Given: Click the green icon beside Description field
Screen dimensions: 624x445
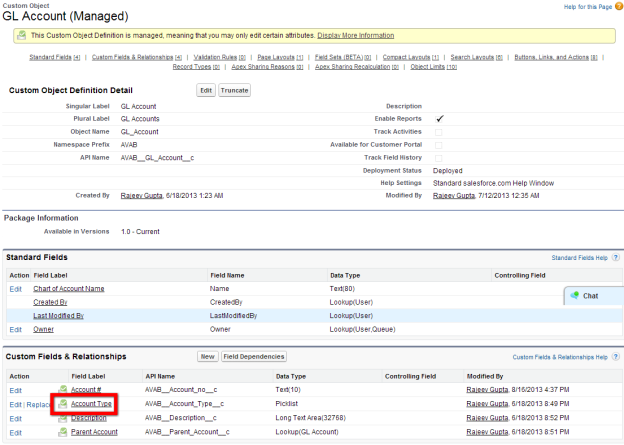Looking at the screenshot, I should pyautogui.click(x=62, y=418).
